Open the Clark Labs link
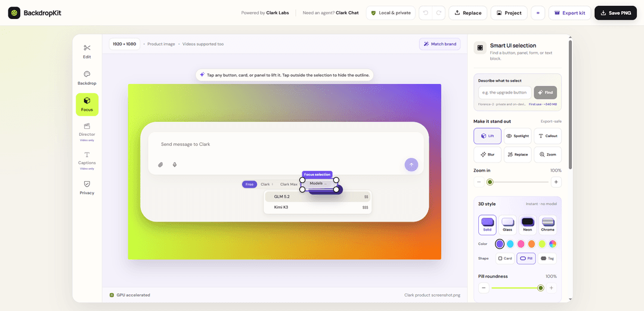 [x=278, y=13]
